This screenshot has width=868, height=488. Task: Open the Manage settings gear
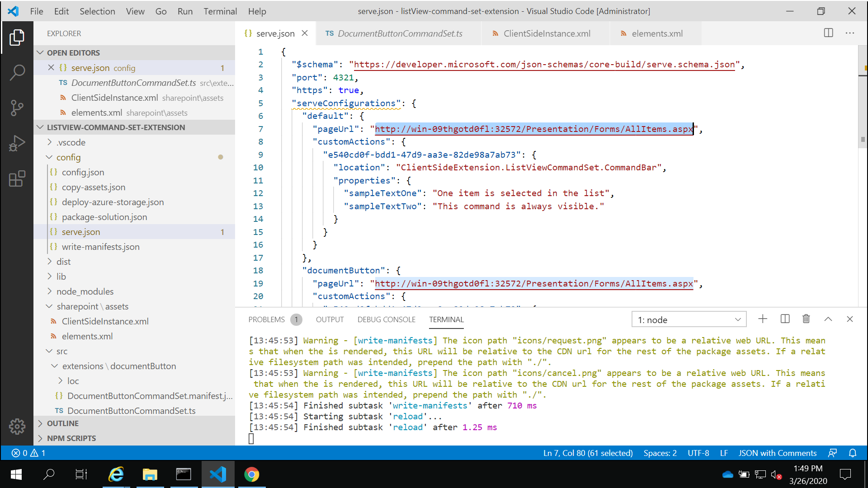coord(17,426)
